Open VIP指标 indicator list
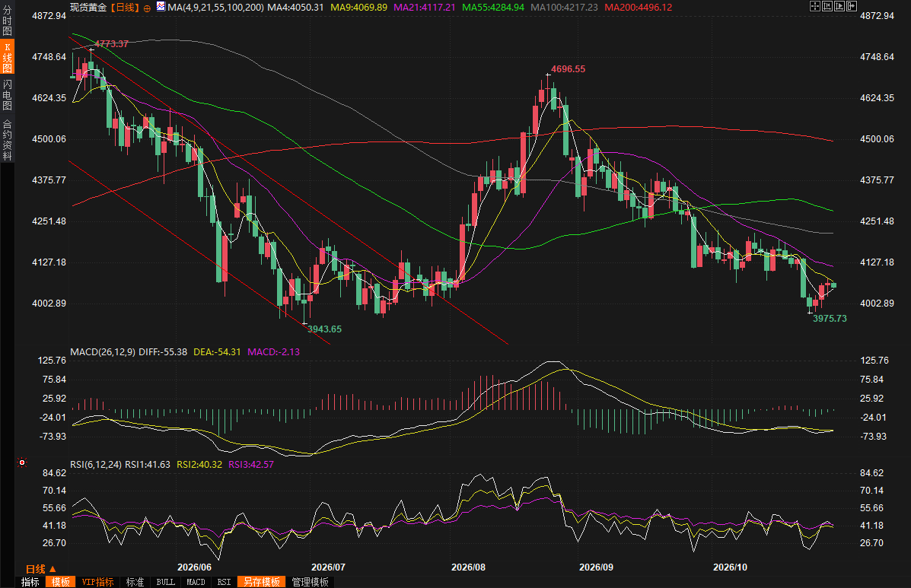The image size is (911, 588). click(x=97, y=582)
